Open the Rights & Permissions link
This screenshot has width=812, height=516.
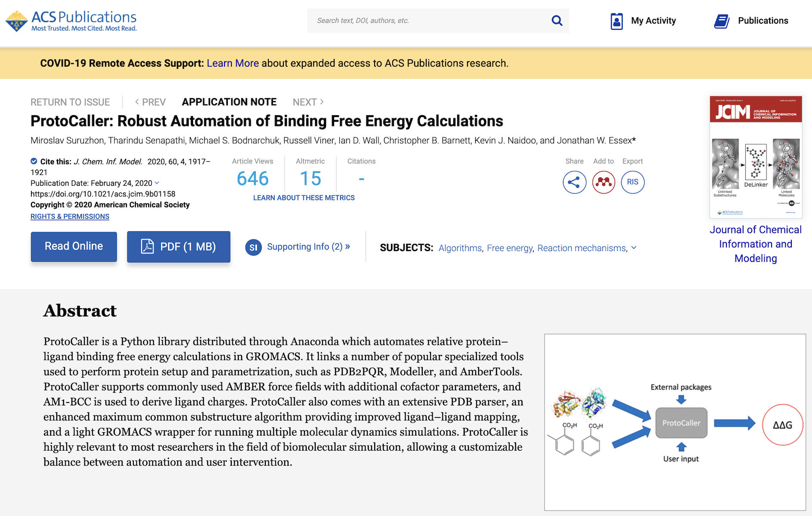pyautogui.click(x=70, y=216)
